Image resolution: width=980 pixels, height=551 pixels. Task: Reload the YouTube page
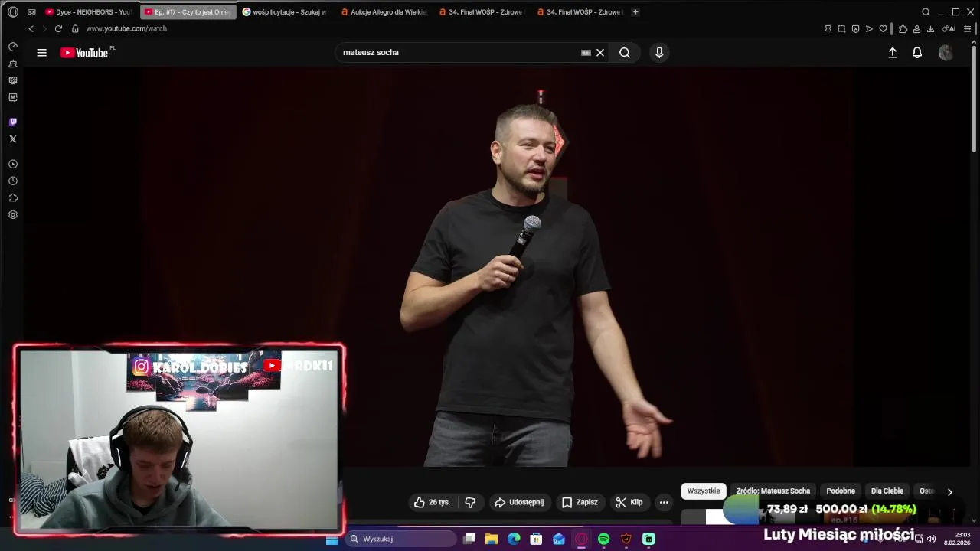click(58, 28)
